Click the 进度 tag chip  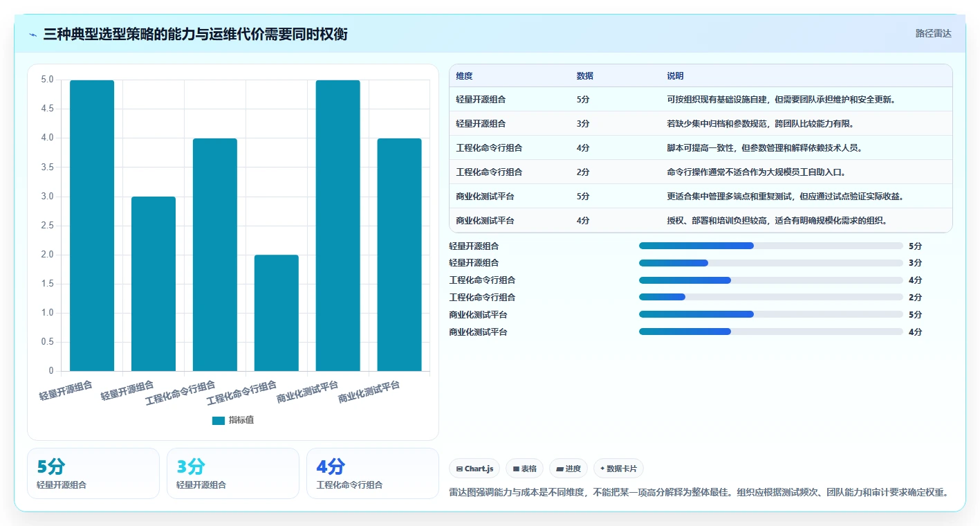coord(568,469)
